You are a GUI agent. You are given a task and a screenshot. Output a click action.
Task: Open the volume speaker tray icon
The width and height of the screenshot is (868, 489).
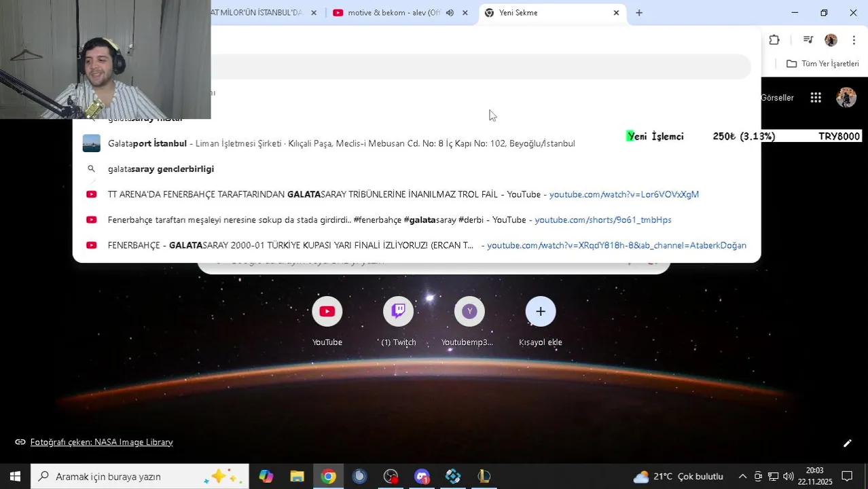788,476
